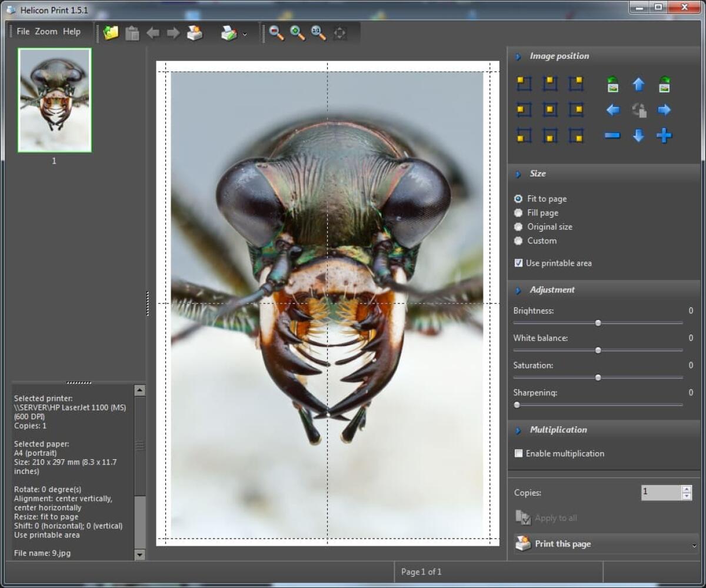Align image to top-left corner
This screenshot has height=588, width=706.
[524, 84]
